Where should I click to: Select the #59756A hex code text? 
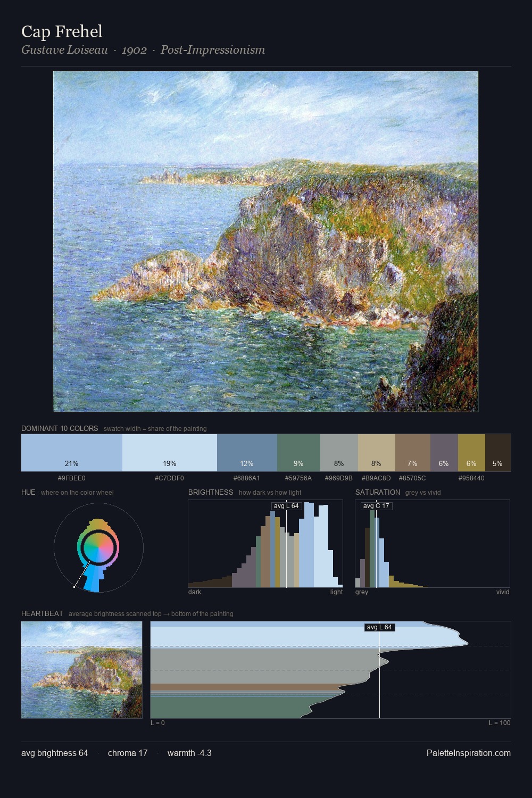pyautogui.click(x=298, y=478)
